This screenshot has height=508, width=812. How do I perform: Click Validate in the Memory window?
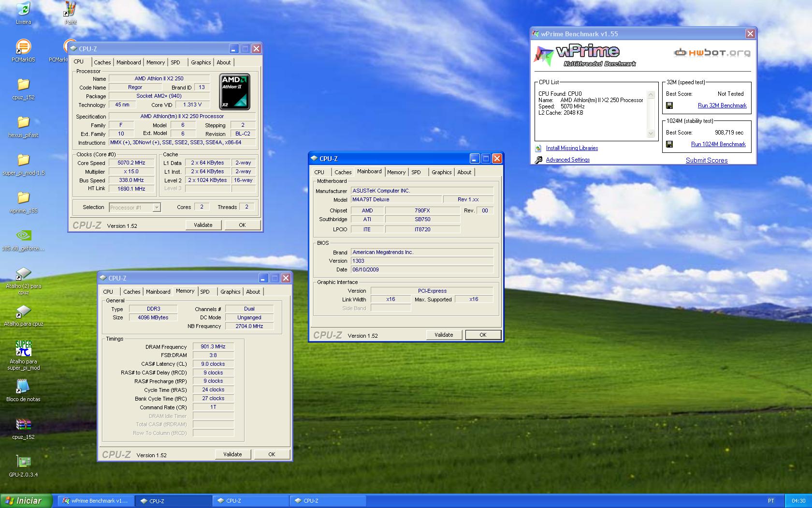pyautogui.click(x=232, y=454)
